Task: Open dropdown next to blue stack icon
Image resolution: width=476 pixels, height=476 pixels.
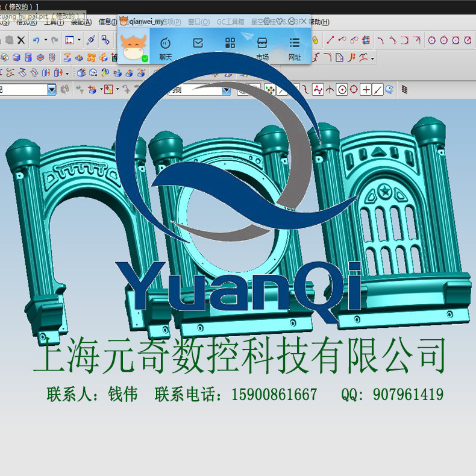Action: 101,89
